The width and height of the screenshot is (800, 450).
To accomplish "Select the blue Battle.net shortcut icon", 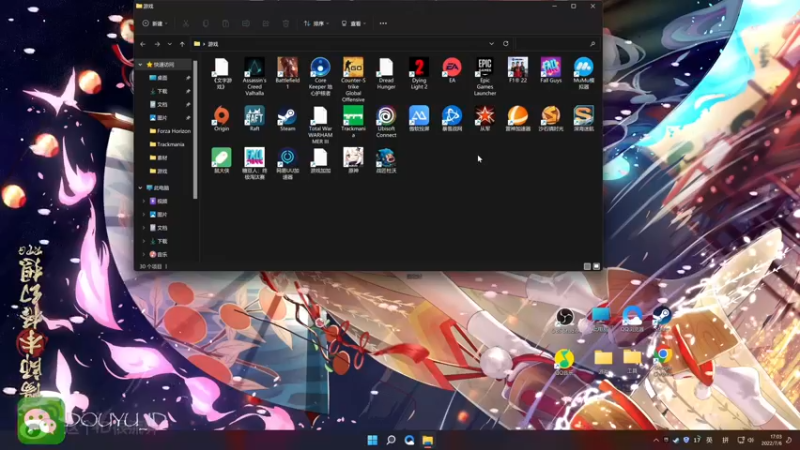I will coord(452,116).
